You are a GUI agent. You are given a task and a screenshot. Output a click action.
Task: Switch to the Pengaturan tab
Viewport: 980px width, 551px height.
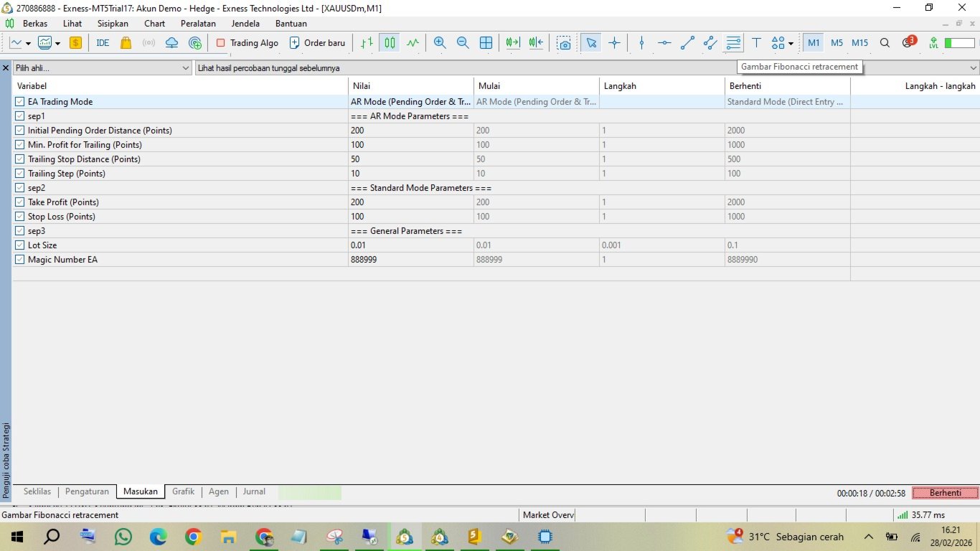(87, 492)
